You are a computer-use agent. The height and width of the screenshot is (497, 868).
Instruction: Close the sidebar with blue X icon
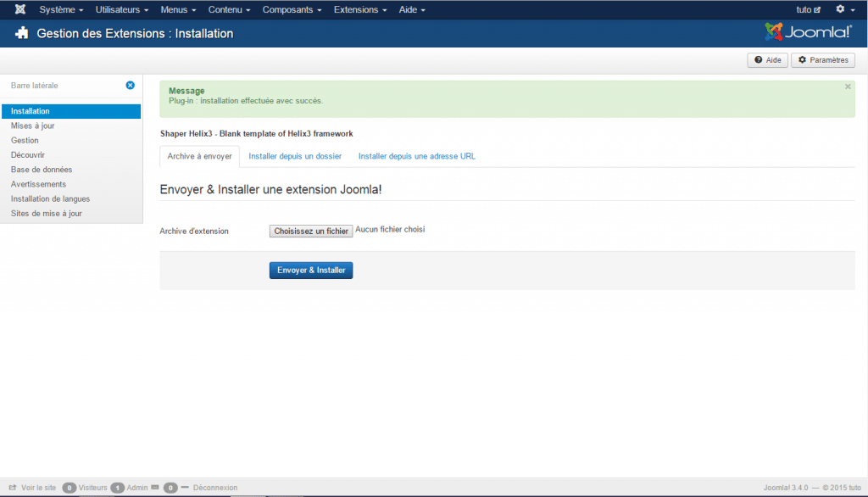130,85
